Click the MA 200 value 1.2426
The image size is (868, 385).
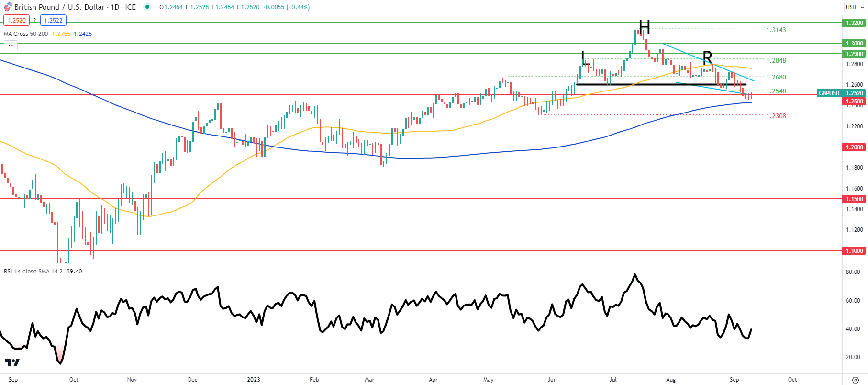[83, 34]
